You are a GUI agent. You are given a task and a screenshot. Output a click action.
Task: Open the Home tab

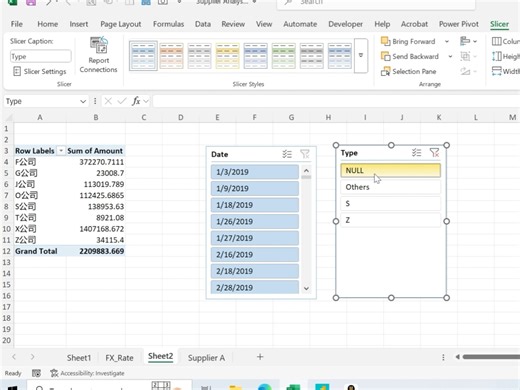click(48, 24)
